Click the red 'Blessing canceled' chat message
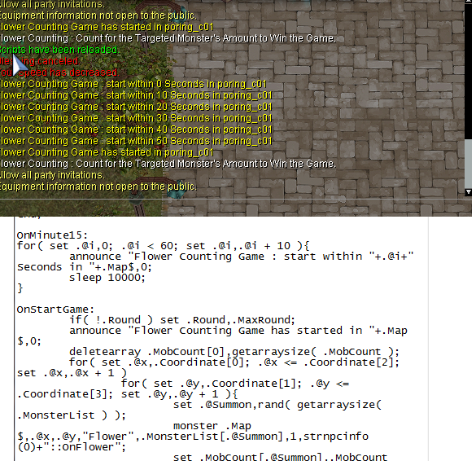 40,61
